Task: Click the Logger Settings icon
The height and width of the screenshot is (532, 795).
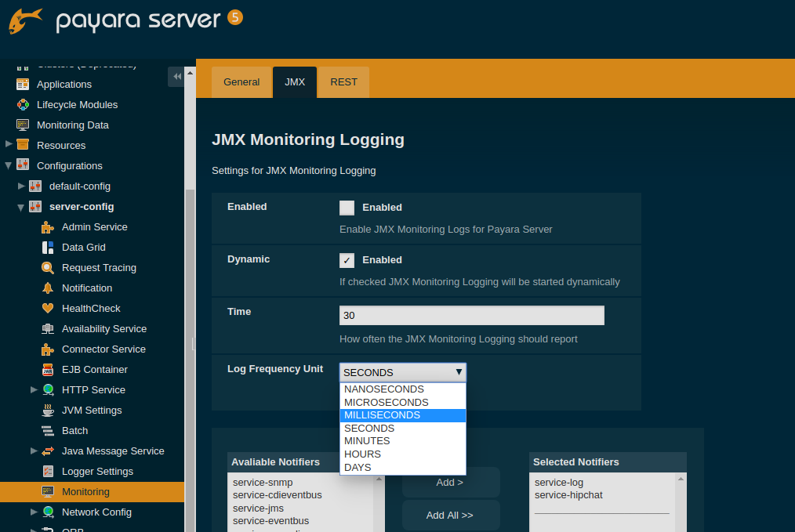Action: point(48,471)
